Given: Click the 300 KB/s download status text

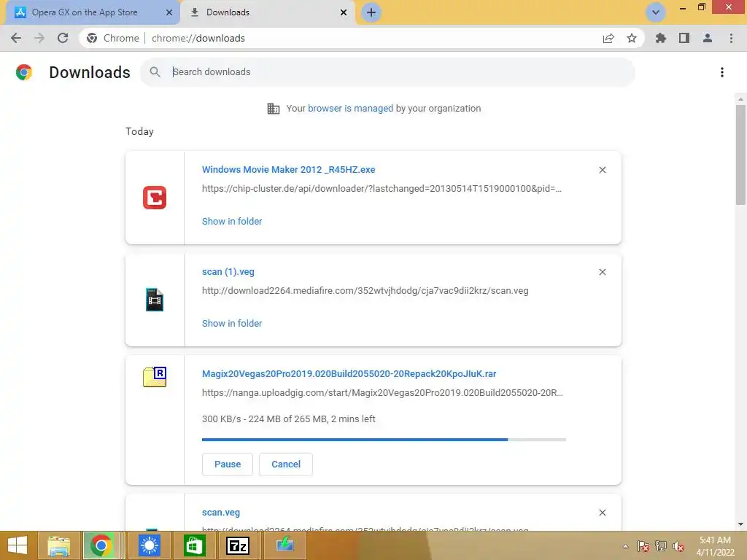Looking at the screenshot, I should [288, 419].
